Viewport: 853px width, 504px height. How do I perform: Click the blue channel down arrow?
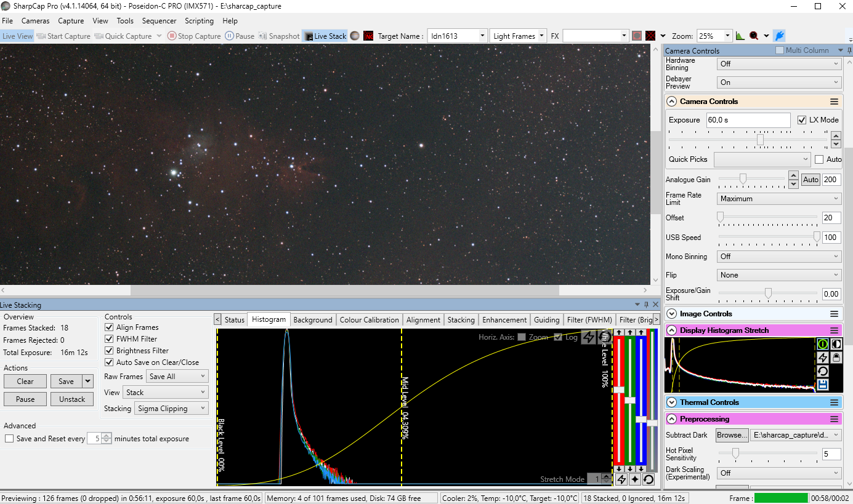641,468
